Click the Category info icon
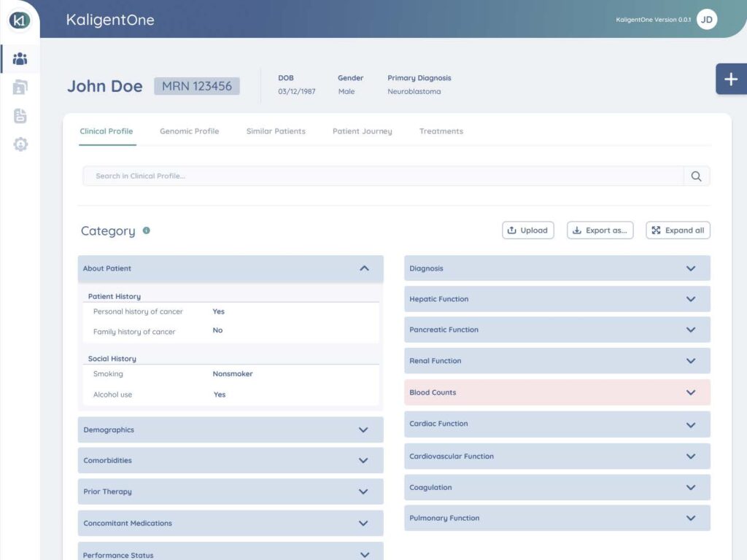747x560 pixels. [146, 230]
